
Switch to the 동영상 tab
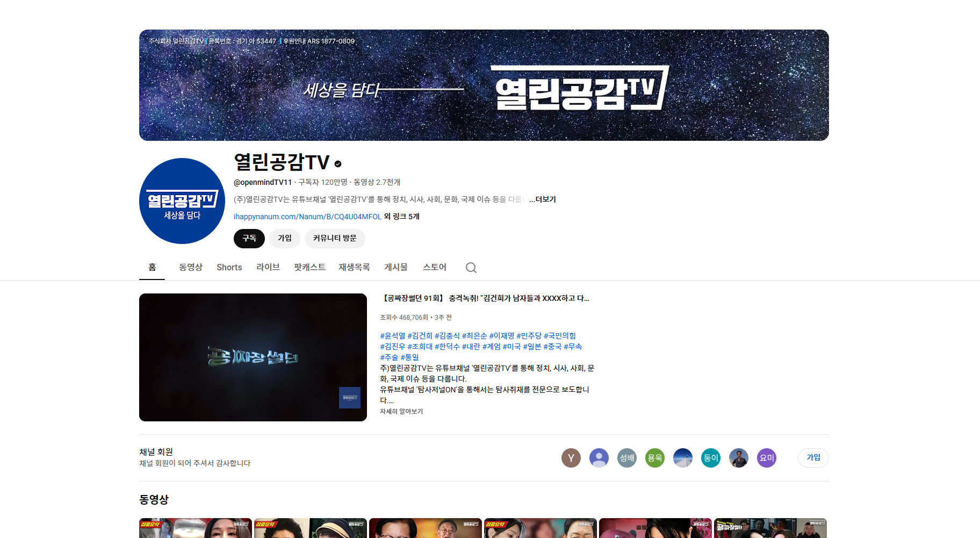[x=191, y=267]
